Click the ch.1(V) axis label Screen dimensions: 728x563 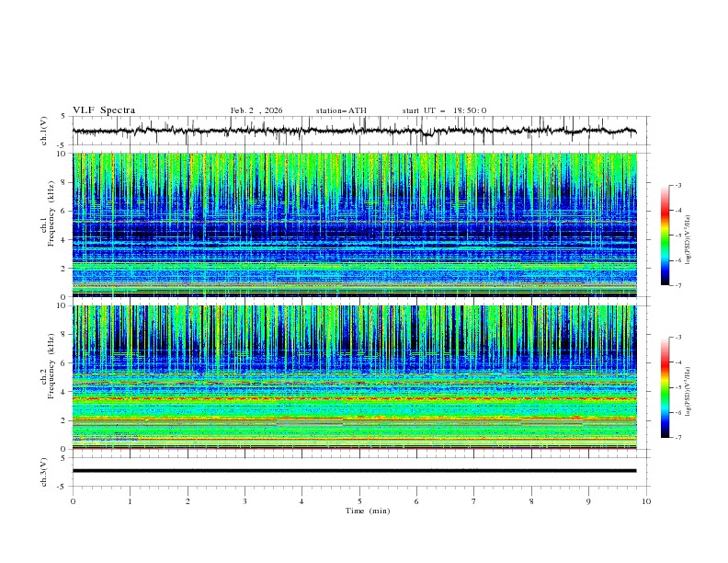tap(45, 131)
